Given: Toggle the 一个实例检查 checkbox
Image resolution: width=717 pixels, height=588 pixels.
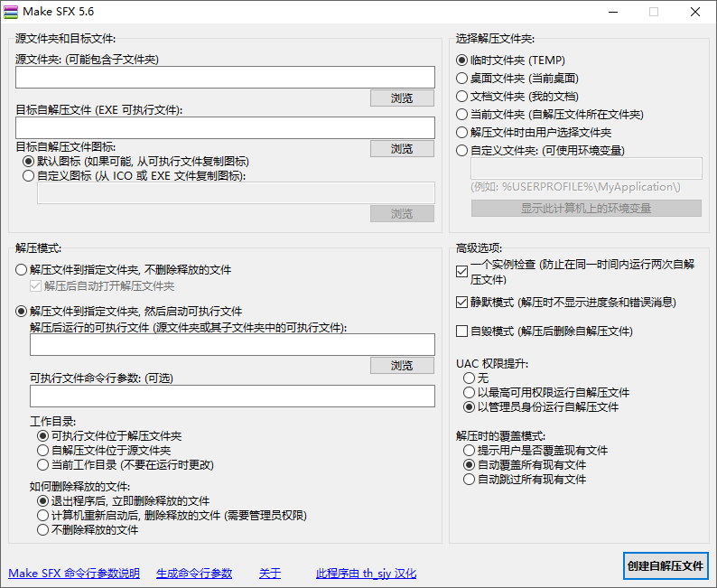Looking at the screenshot, I should [462, 270].
